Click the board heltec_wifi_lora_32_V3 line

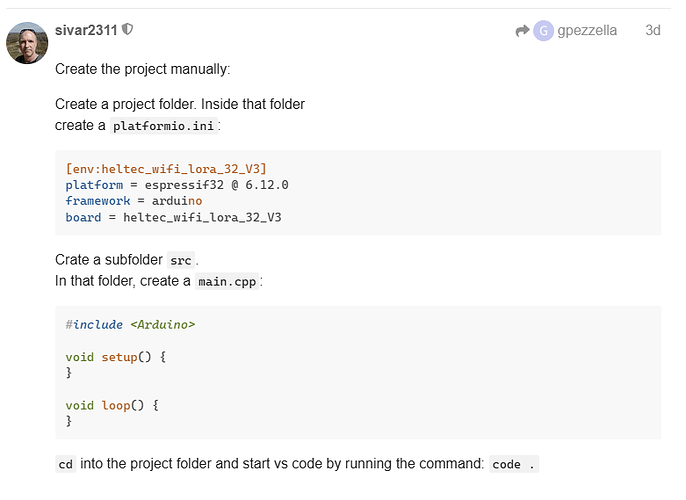coord(174,217)
